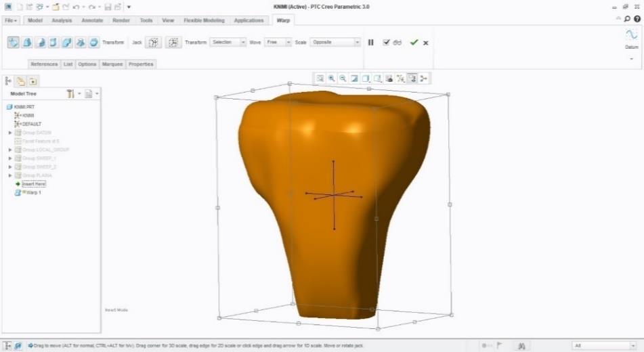Toggle the Annotation Display icon
The image size is (644, 352).
coord(412,78)
